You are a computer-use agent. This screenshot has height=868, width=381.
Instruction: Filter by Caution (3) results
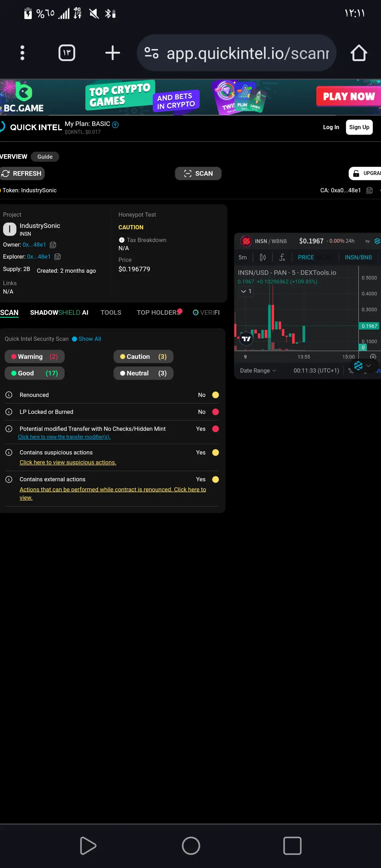pos(143,356)
